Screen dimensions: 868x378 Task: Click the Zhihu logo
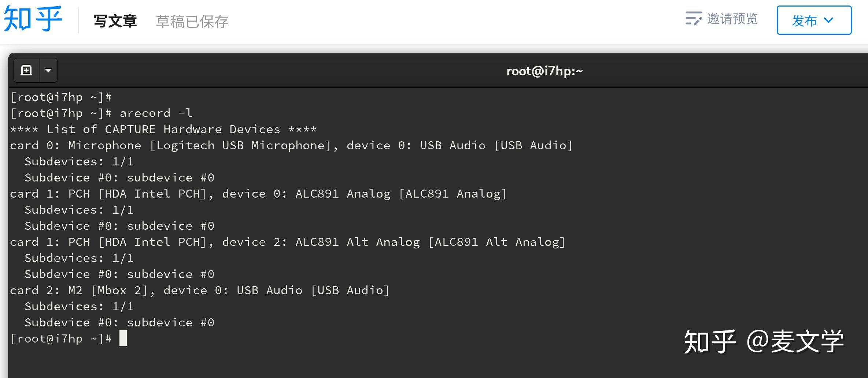(33, 19)
